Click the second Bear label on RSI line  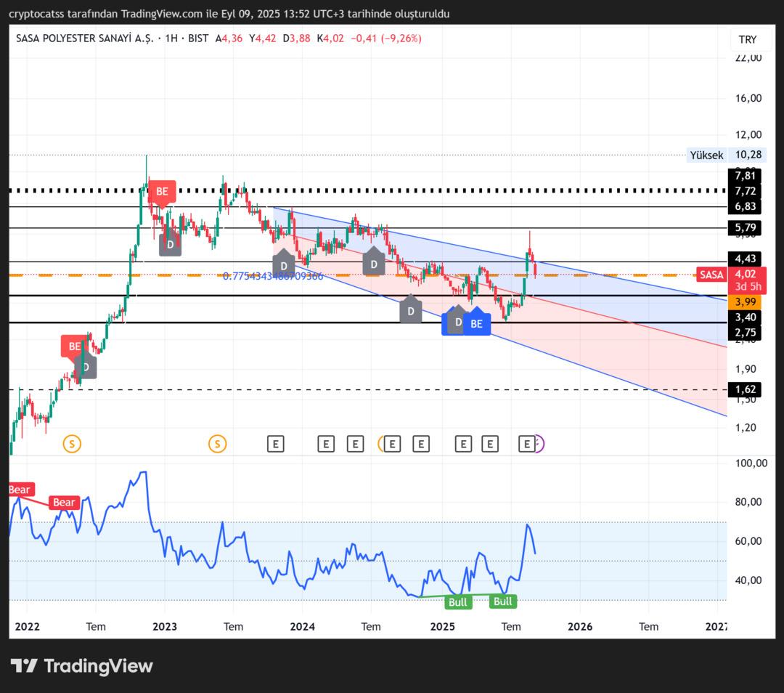(x=64, y=503)
